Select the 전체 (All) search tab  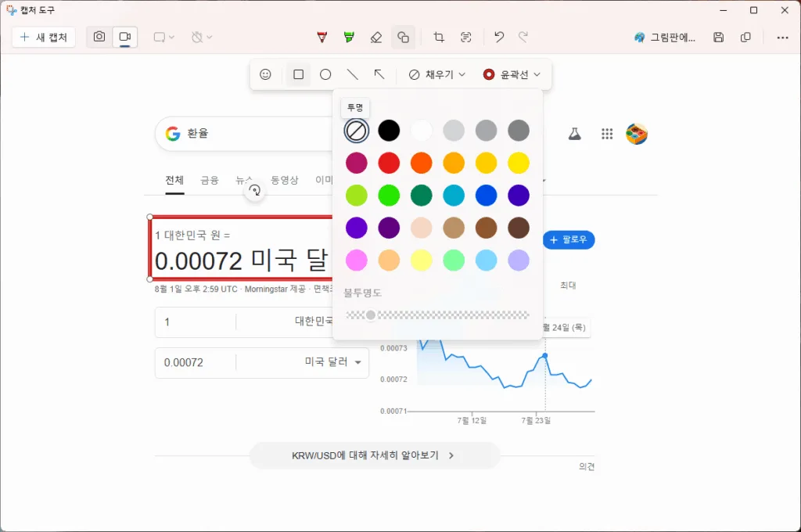pyautogui.click(x=174, y=180)
